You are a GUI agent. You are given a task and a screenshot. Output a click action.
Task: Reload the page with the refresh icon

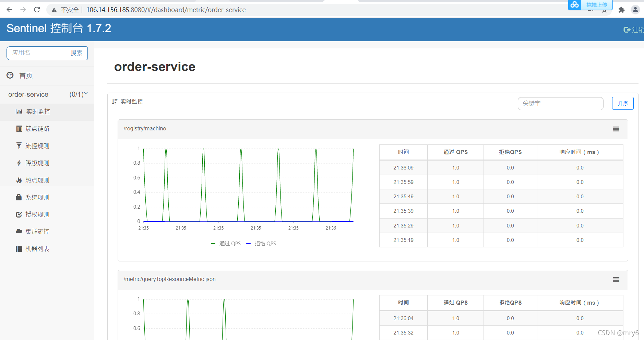[37, 10]
